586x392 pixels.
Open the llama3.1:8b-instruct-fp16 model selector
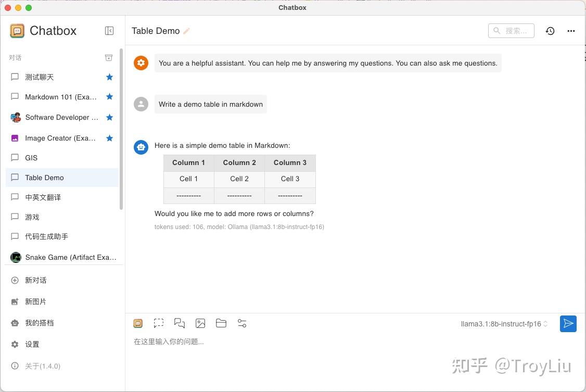coord(501,323)
